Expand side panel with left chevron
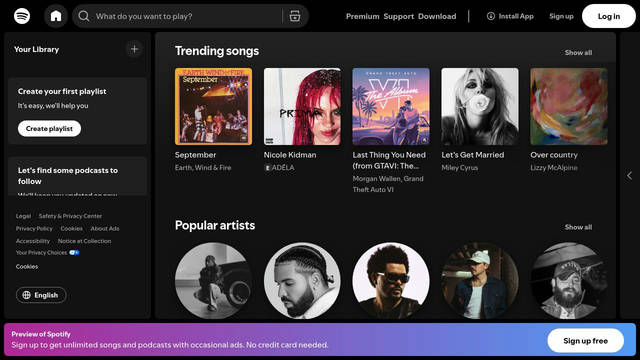 coord(629,176)
